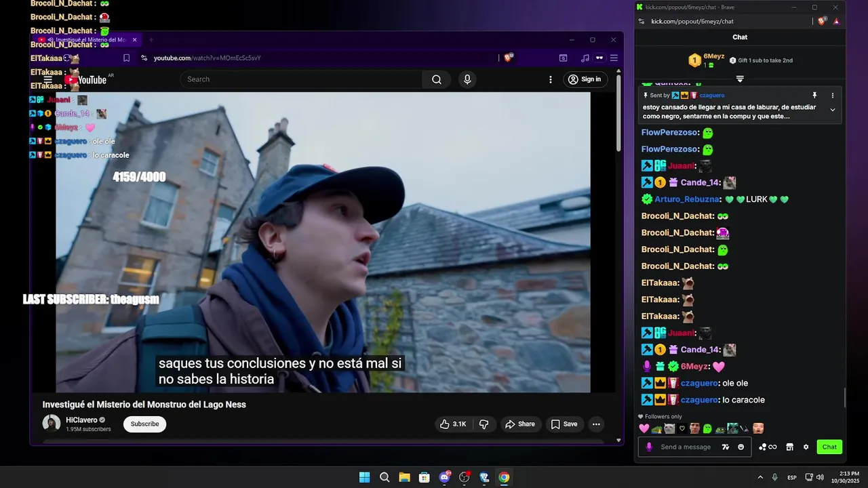Open chat settings gear icon
This screenshot has width=868, height=488.
point(806,447)
